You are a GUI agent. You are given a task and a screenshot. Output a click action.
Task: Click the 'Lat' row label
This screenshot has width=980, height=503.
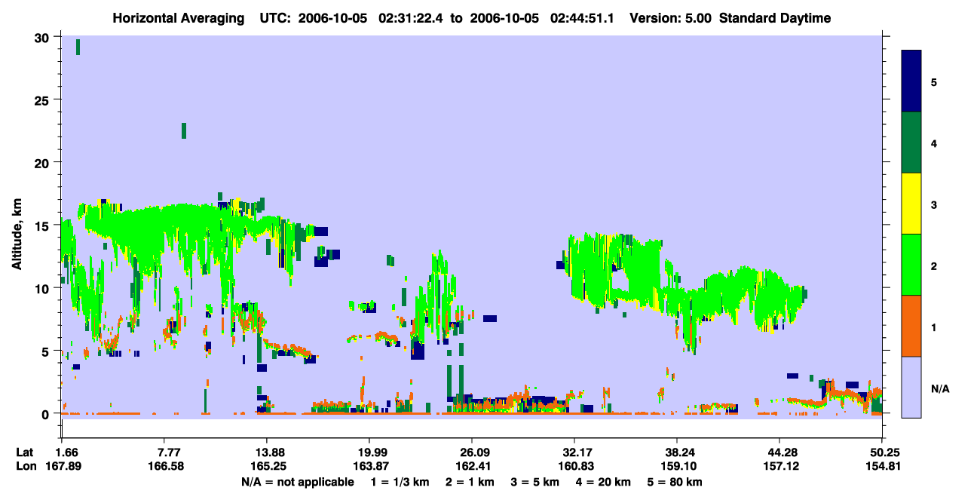point(25,452)
